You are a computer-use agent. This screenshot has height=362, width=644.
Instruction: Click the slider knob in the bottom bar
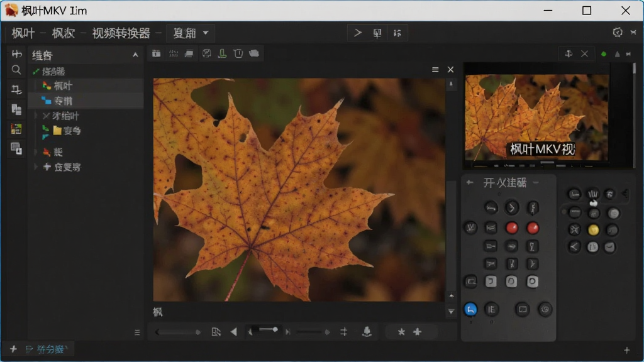[275, 329]
